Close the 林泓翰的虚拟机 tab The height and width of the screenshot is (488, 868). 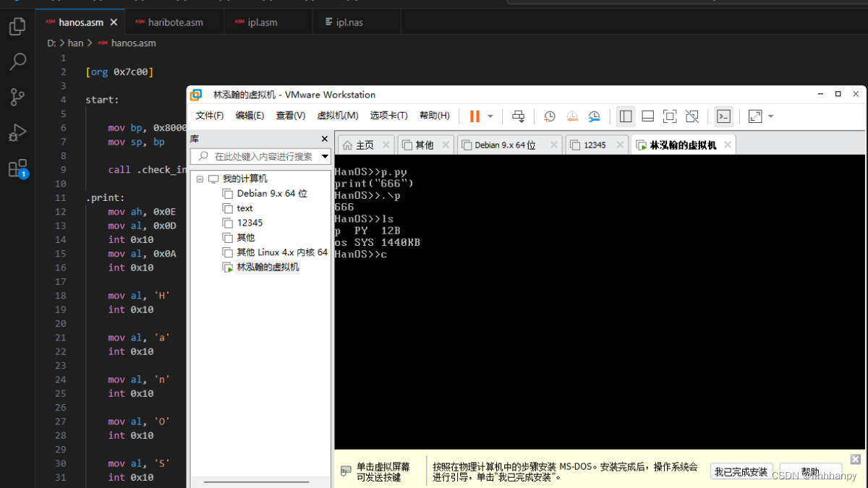728,145
